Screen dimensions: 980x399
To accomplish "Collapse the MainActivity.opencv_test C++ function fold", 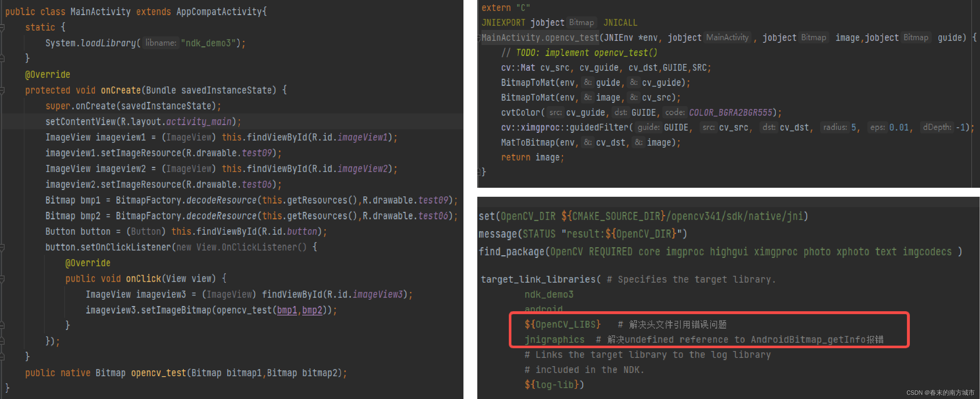I will pos(479,38).
